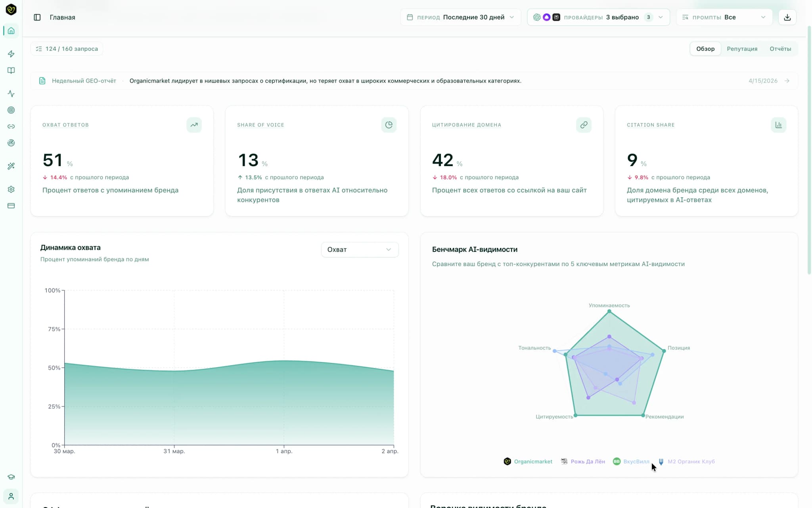This screenshot has width=812, height=508.
Task: Click the Цитируемость radar axis label
Action: point(554,416)
